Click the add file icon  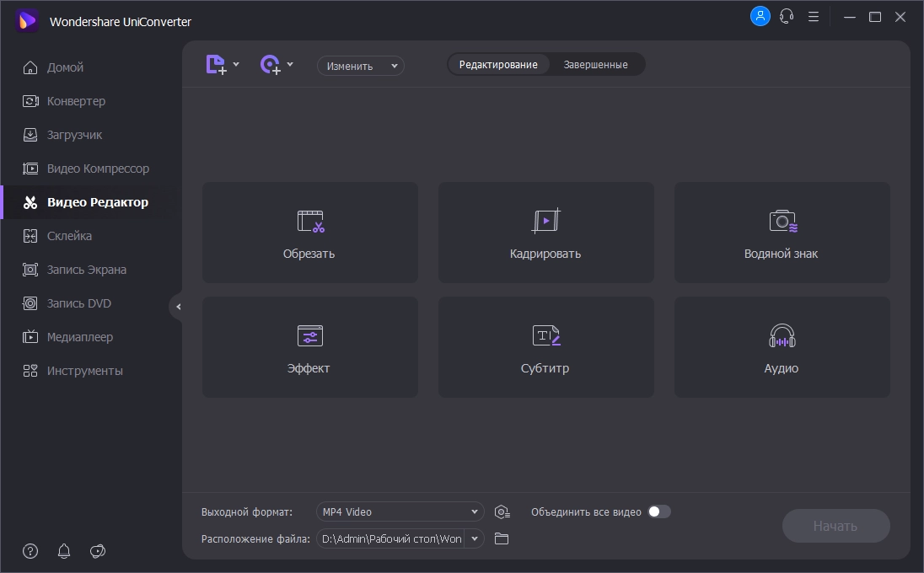click(217, 65)
